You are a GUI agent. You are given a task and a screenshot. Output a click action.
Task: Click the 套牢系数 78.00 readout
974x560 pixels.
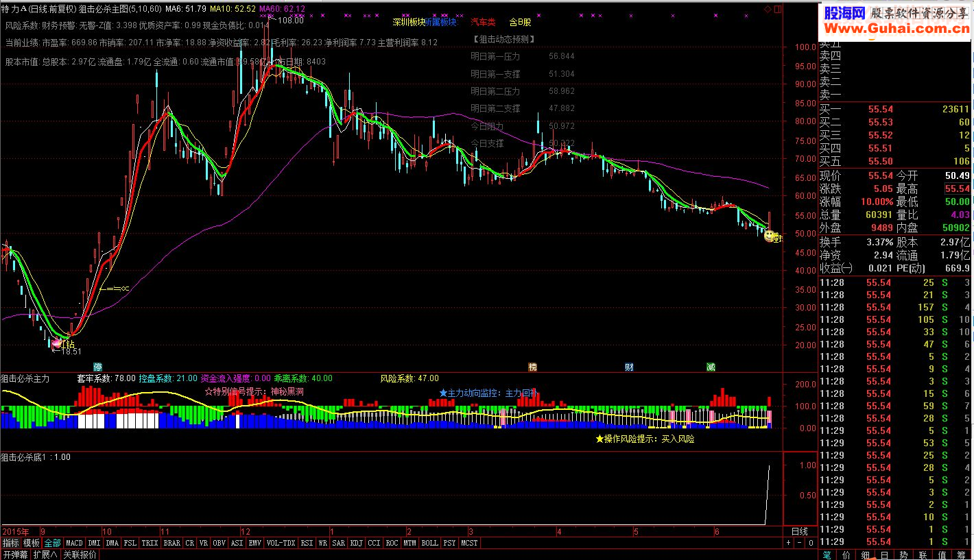click(x=106, y=378)
